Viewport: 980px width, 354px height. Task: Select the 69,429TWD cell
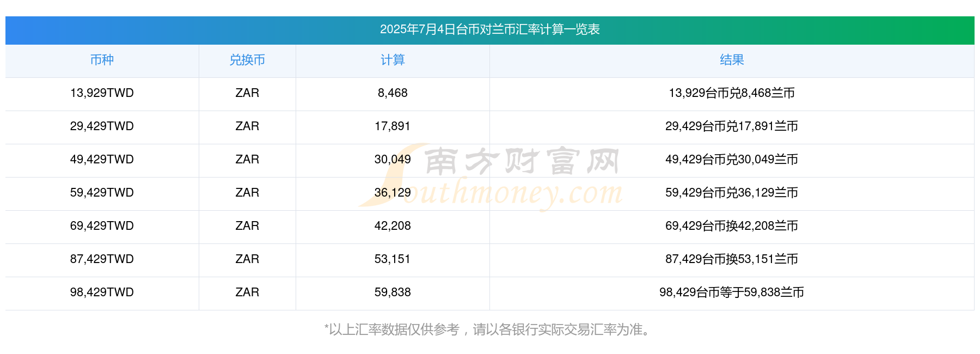click(102, 226)
